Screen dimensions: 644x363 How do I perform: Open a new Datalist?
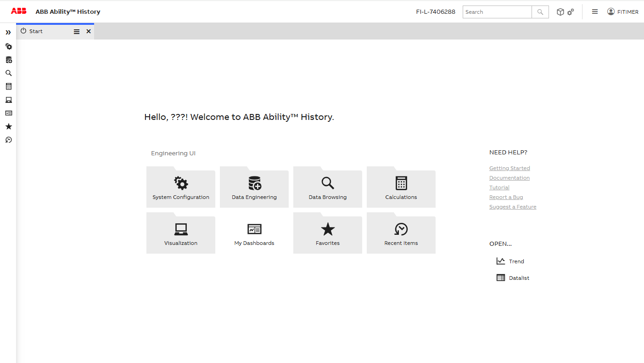click(513, 278)
